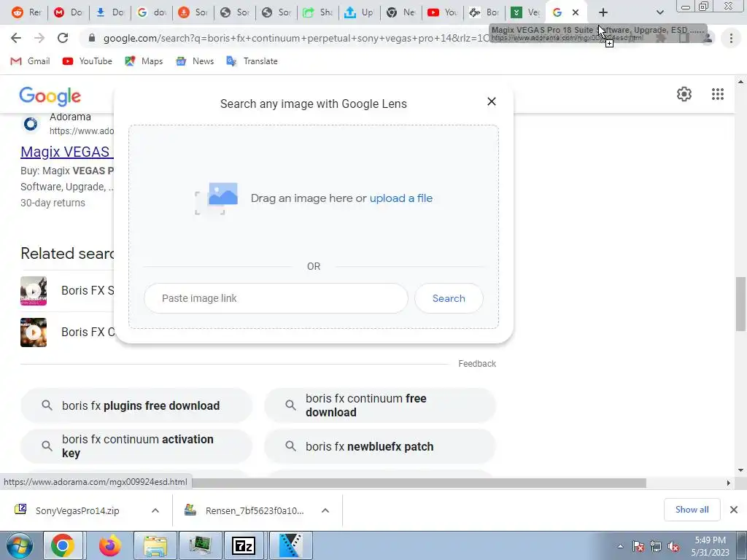Viewport: 747px width, 560px height.
Task: Click Show all downloads
Action: (692, 510)
